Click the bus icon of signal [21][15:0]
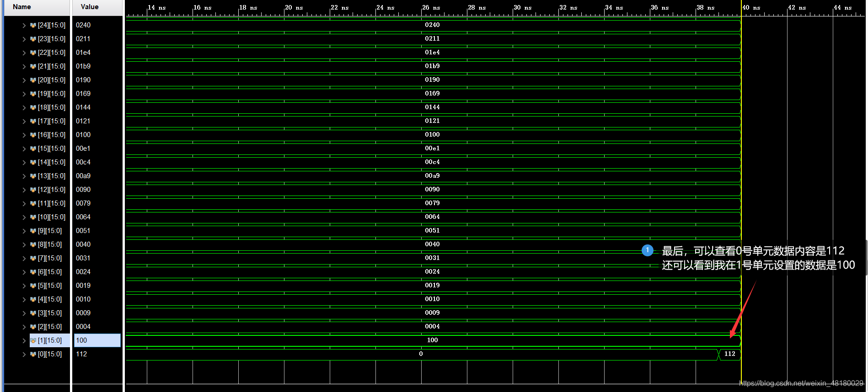 click(33, 67)
